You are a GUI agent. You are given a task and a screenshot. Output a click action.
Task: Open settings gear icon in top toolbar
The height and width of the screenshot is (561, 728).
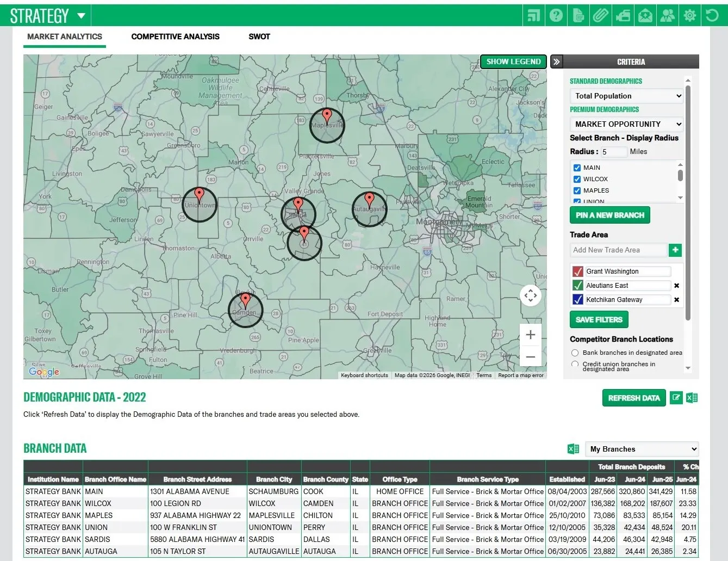(690, 15)
